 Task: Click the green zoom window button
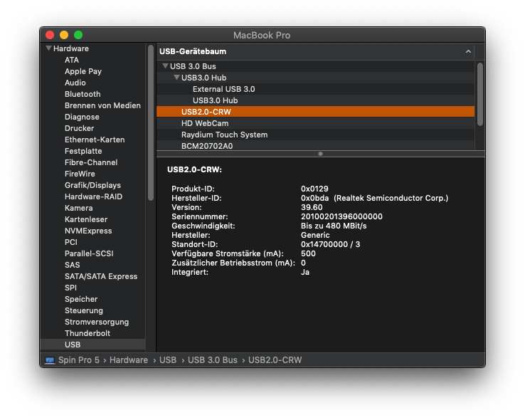pos(78,35)
